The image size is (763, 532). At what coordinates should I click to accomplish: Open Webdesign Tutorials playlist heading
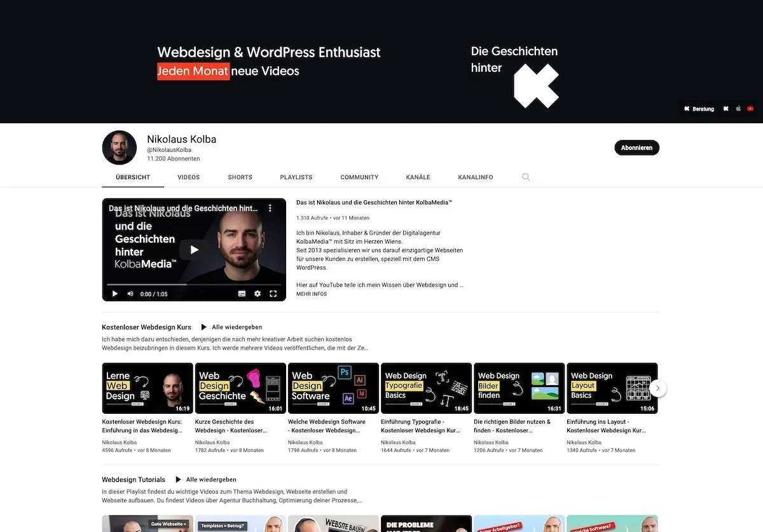134,480
